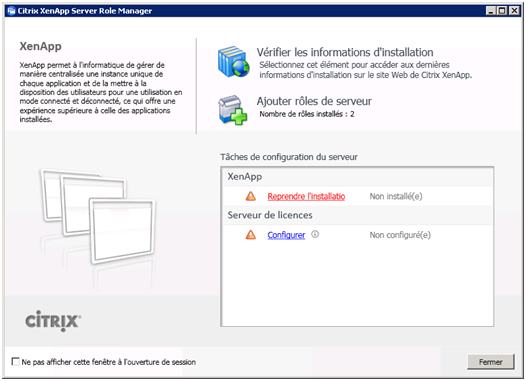Click the Configurer link for license server
The width and height of the screenshot is (526, 381).
click(x=286, y=235)
